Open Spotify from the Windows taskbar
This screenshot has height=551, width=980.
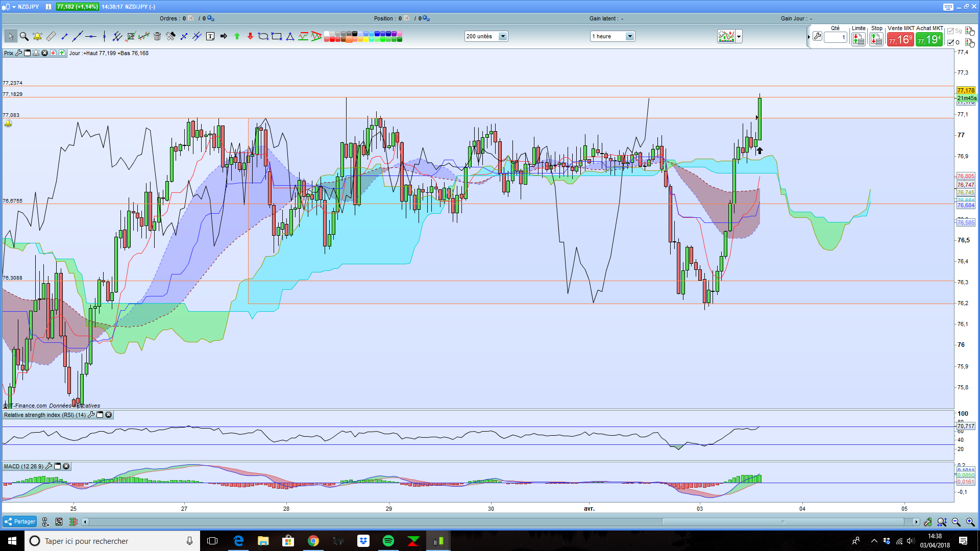388,541
